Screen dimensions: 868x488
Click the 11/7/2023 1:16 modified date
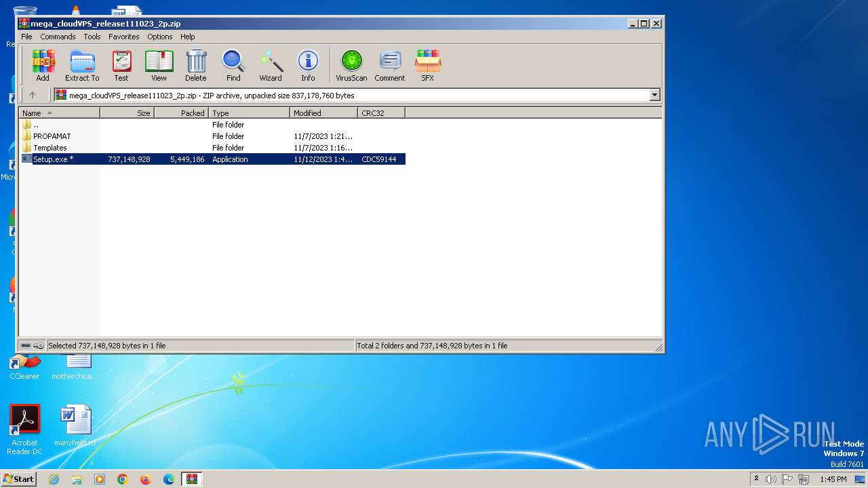click(323, 148)
